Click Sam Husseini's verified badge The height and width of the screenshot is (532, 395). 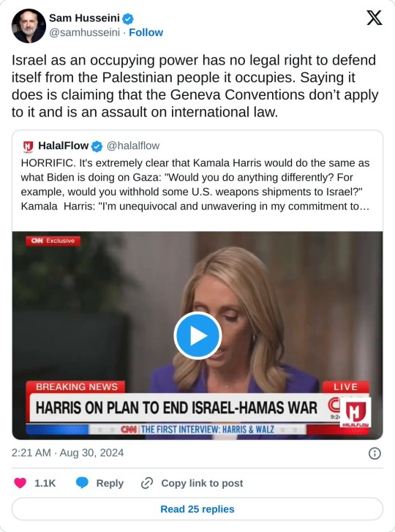point(128,18)
